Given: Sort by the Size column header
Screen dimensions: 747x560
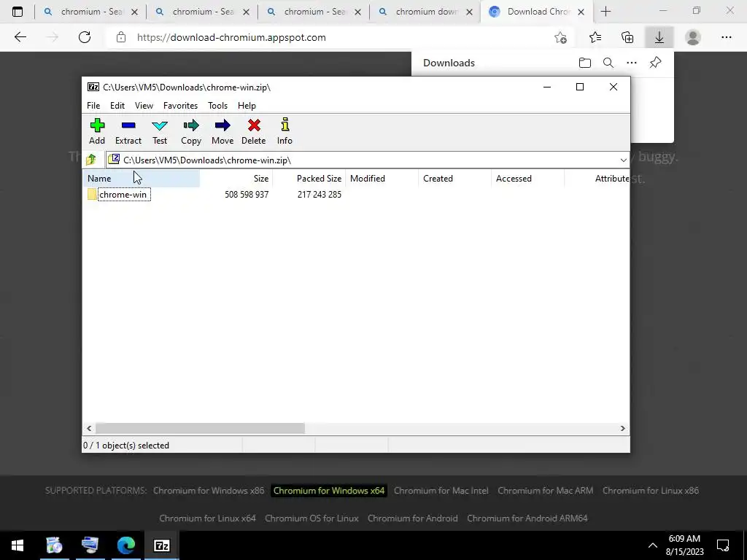Looking at the screenshot, I should pos(236,179).
